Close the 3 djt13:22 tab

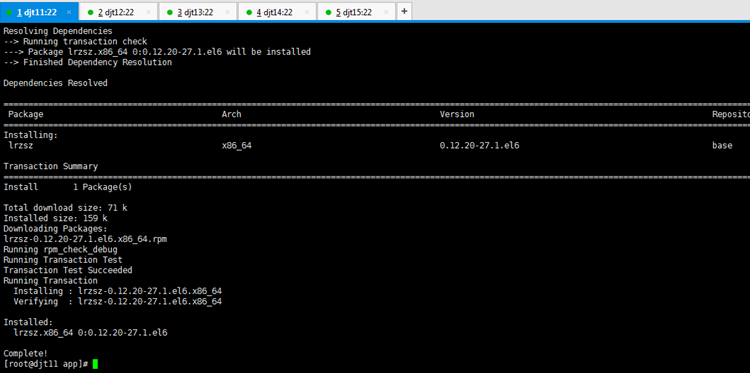click(x=228, y=12)
